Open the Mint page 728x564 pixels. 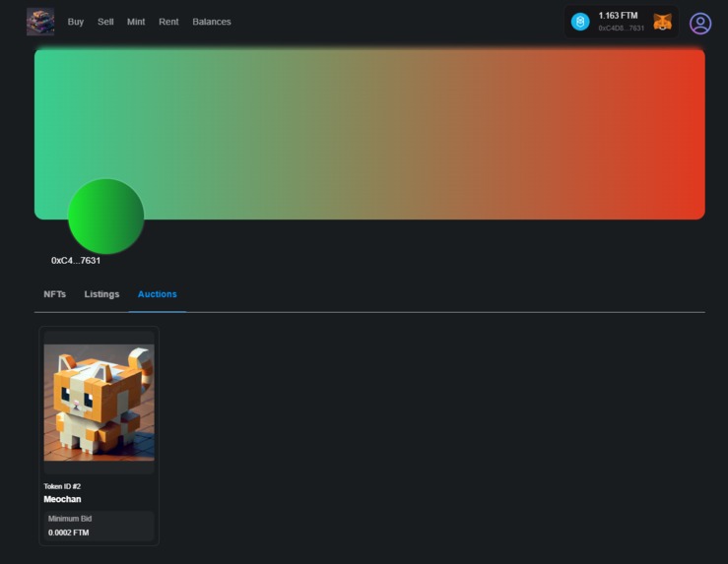136,22
